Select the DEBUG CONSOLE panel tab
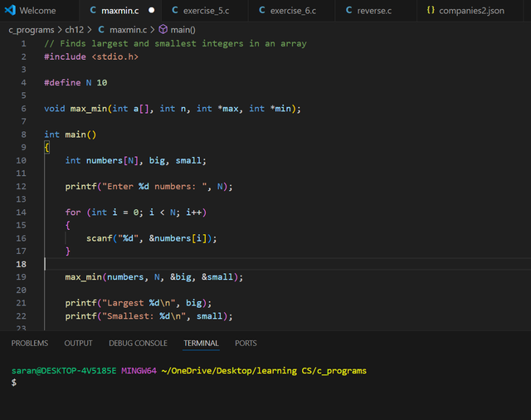This screenshot has height=420, width=531. 139,343
